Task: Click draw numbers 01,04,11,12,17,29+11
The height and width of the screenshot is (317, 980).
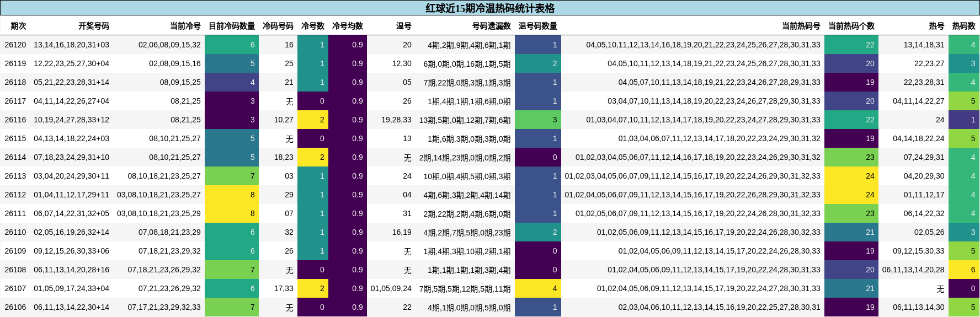Action: click(72, 195)
